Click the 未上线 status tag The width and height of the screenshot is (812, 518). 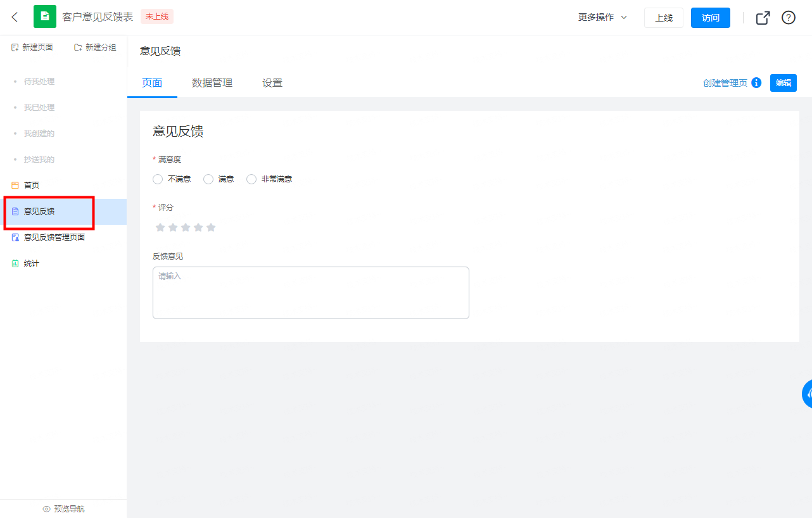point(156,16)
